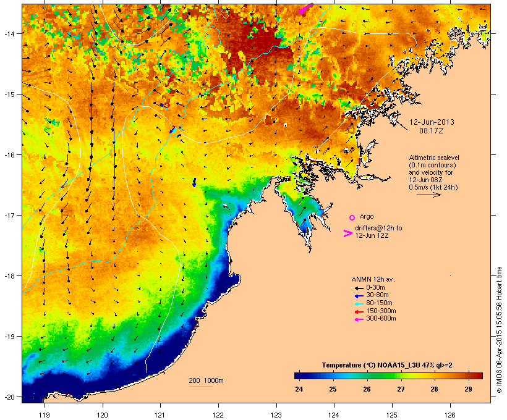Click the 0.5m/s velocity scale arrow
This screenshot has width=507, height=420.
click(x=428, y=195)
